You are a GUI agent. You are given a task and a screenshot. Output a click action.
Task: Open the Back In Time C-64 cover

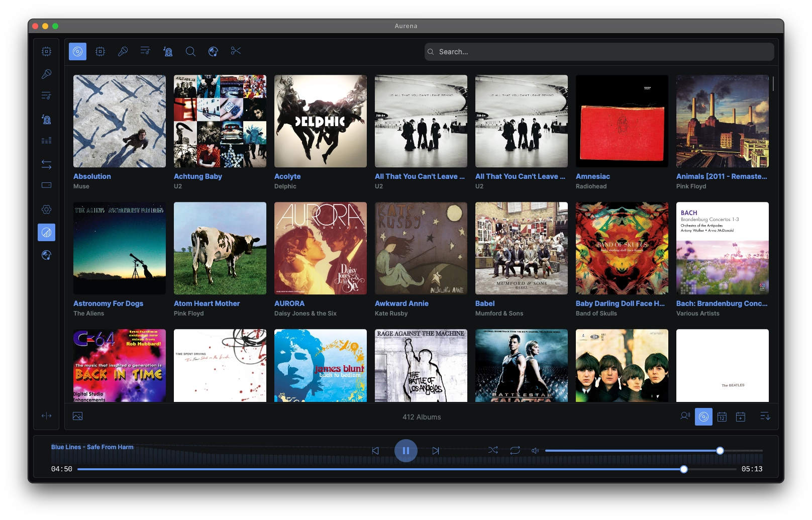point(120,365)
